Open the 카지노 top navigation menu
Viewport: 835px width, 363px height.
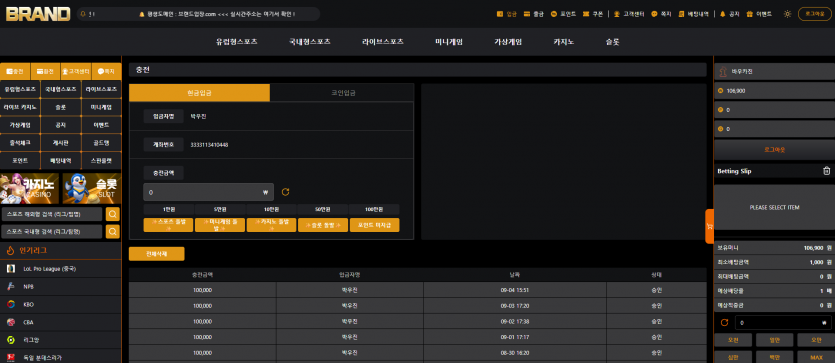(563, 42)
